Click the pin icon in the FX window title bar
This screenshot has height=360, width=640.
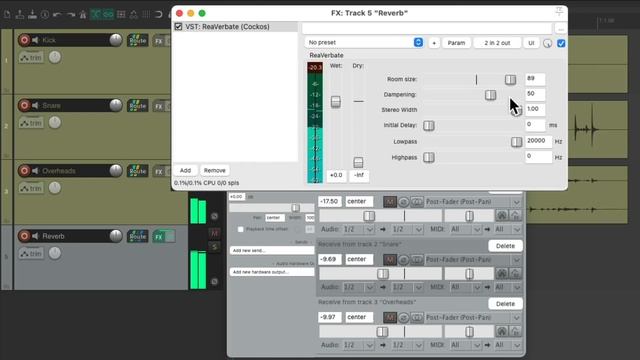(559, 12)
